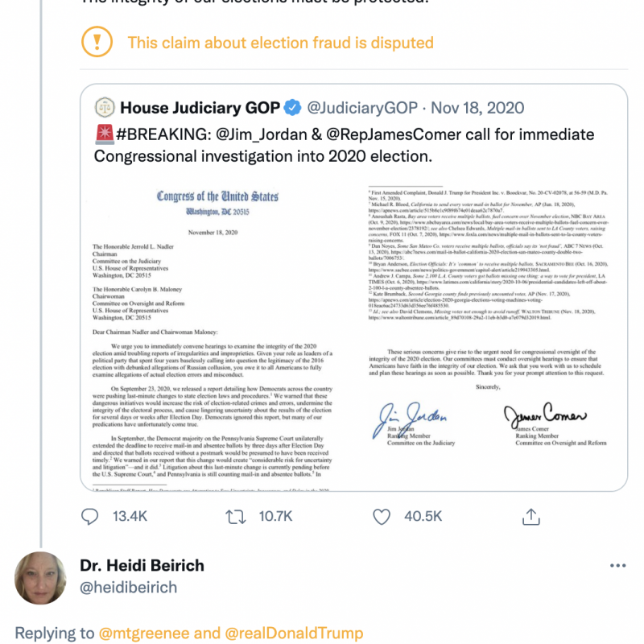Click the blue verified badge

(295, 108)
